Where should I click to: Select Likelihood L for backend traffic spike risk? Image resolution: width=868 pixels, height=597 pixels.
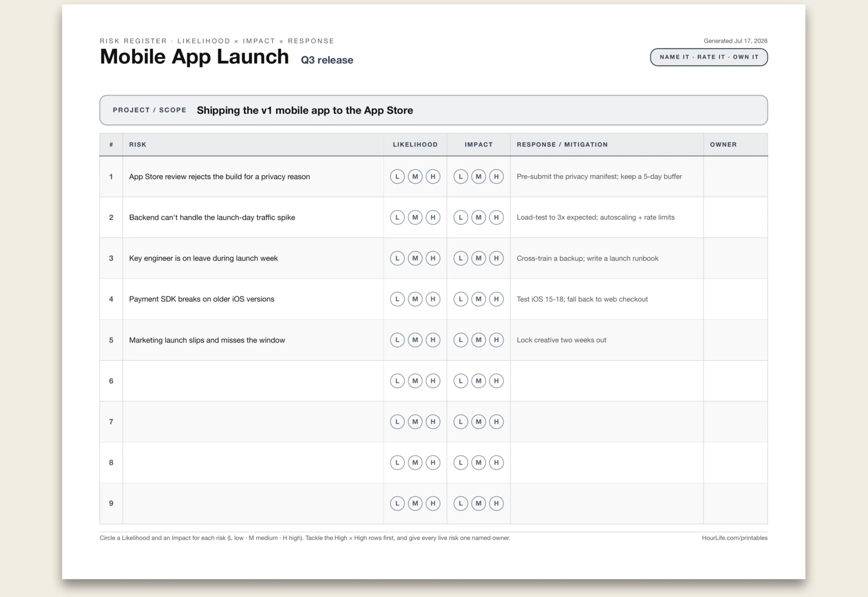tap(397, 218)
